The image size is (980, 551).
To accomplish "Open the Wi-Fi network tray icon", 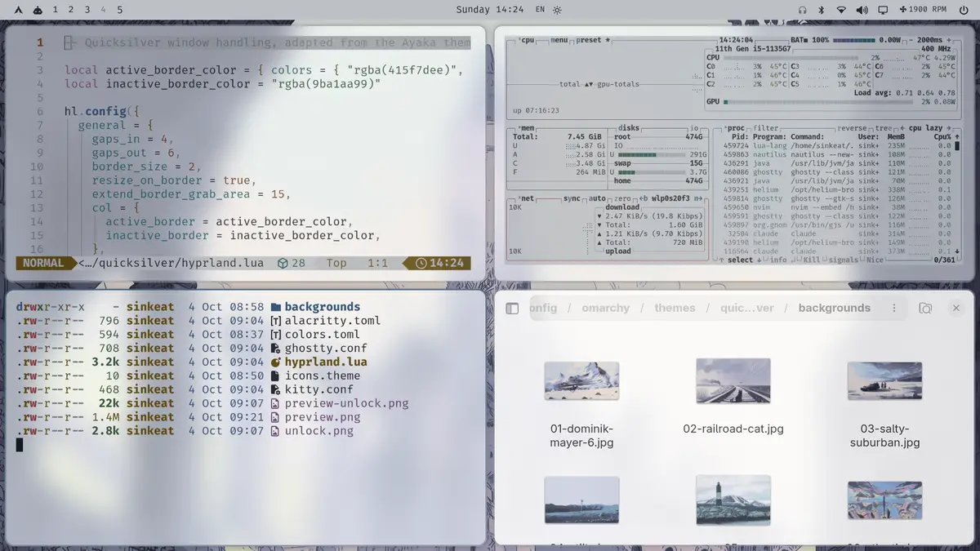I will tap(841, 10).
